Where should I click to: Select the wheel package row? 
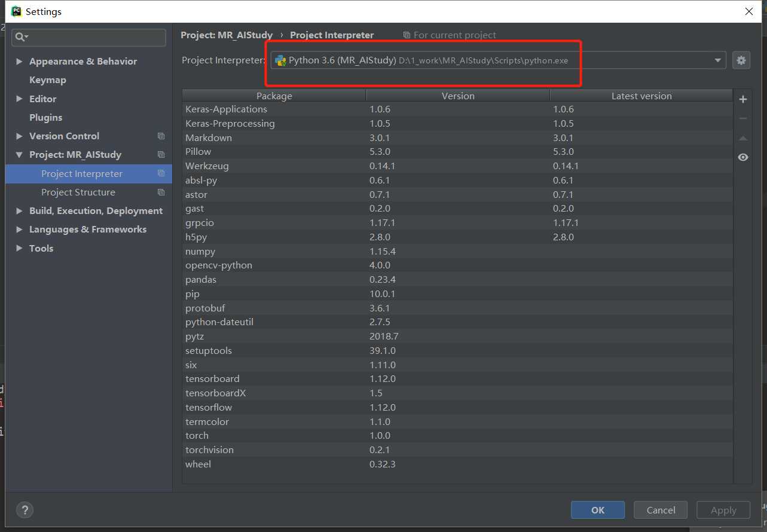pyautogui.click(x=457, y=464)
